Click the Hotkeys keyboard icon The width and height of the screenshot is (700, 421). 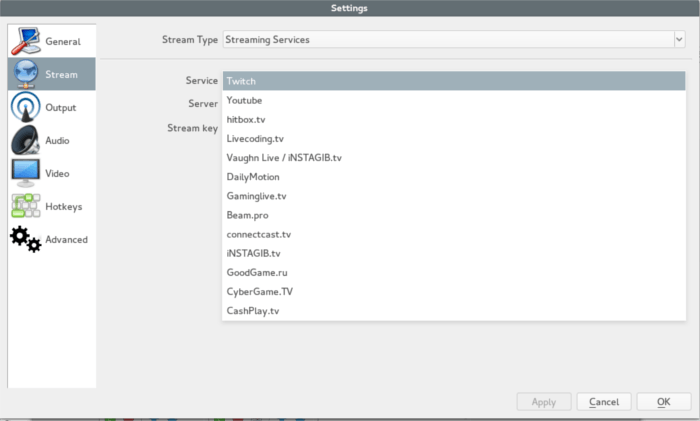click(25, 206)
